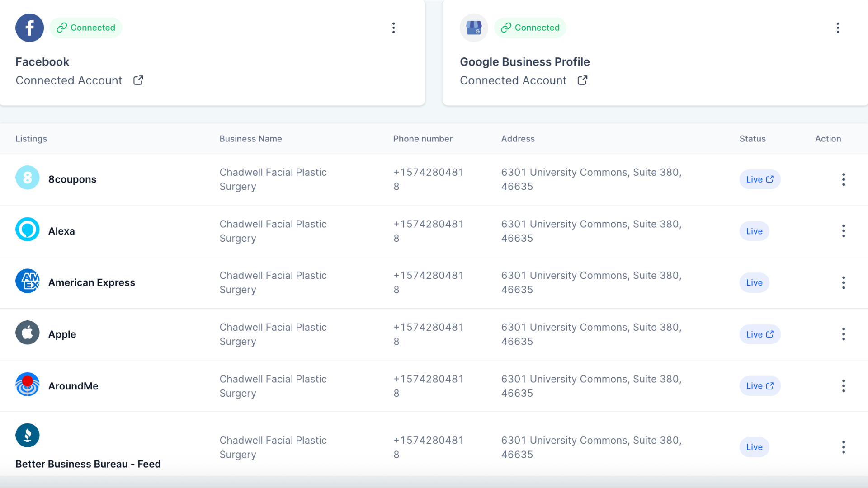
Task: Click Better Business Bureau row business name
Action: [x=273, y=447]
